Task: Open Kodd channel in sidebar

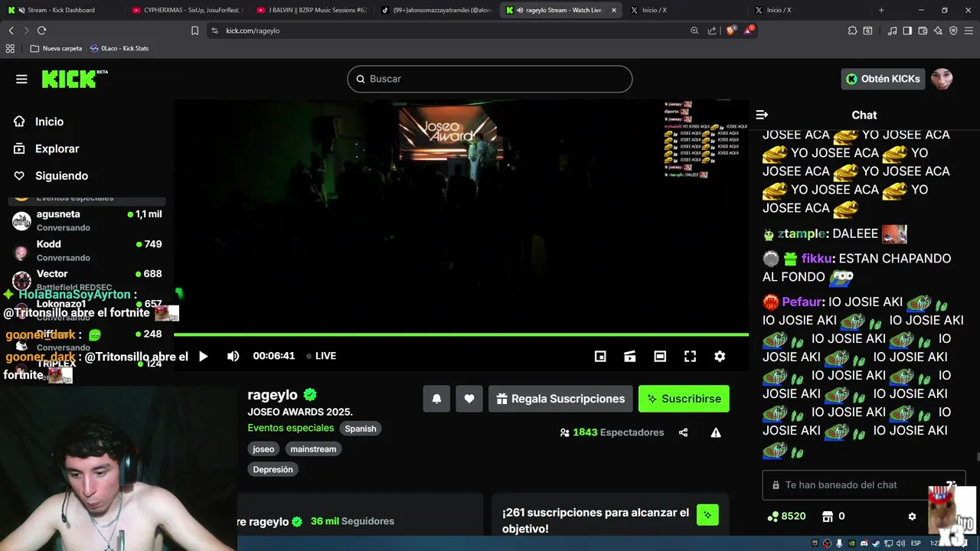Action: click(87, 250)
